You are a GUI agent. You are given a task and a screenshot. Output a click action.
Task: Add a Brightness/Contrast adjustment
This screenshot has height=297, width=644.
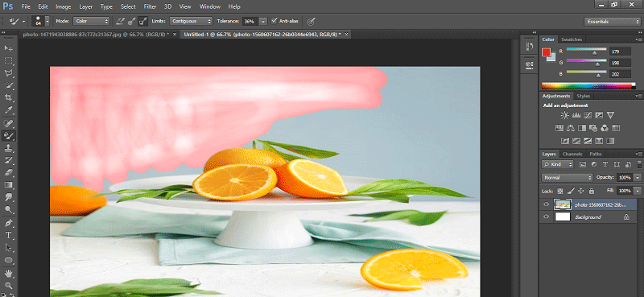pyautogui.click(x=565, y=115)
